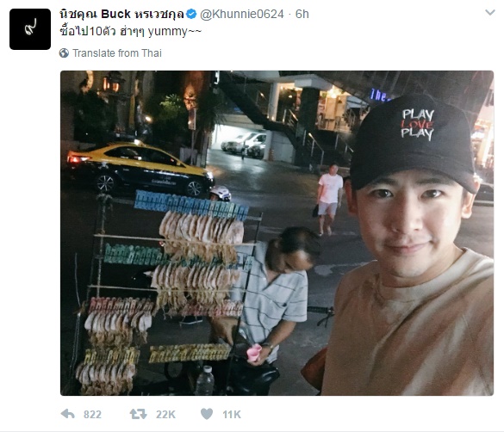
Task: Click the 6h timestamp
Action: click(x=302, y=14)
